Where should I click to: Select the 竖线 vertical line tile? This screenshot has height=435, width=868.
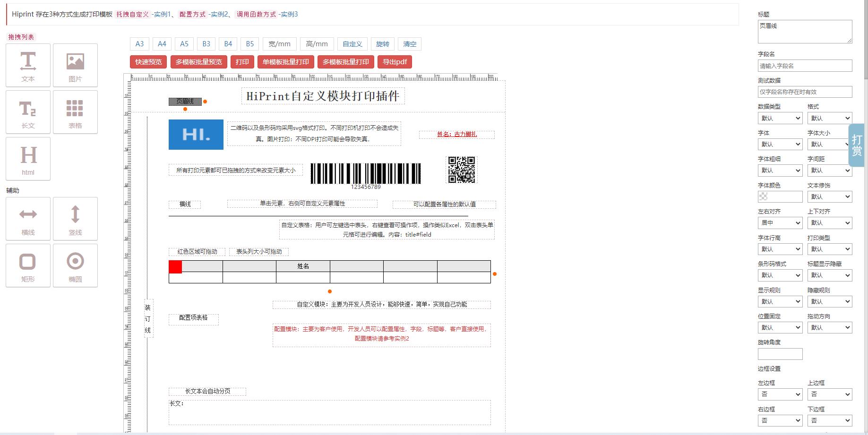(x=75, y=219)
